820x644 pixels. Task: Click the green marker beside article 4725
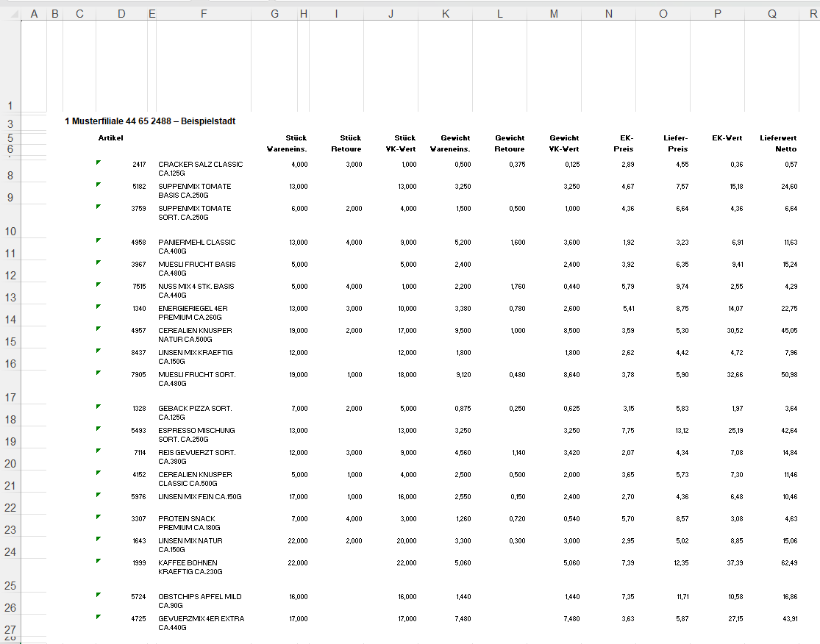tap(99, 617)
